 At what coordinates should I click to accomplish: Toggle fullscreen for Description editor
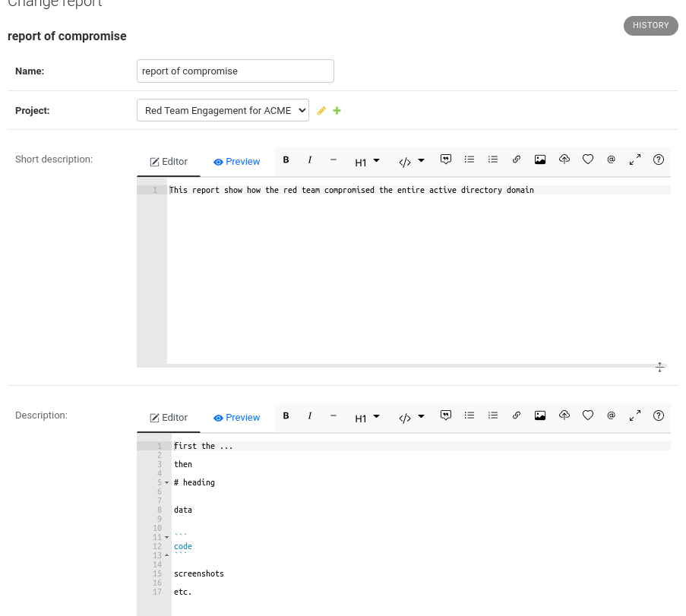pyautogui.click(x=635, y=415)
